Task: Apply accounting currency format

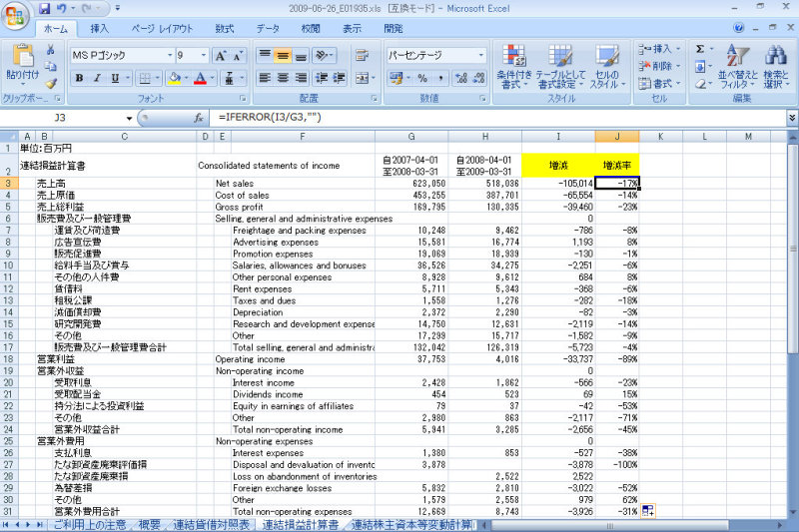Action: [396, 78]
